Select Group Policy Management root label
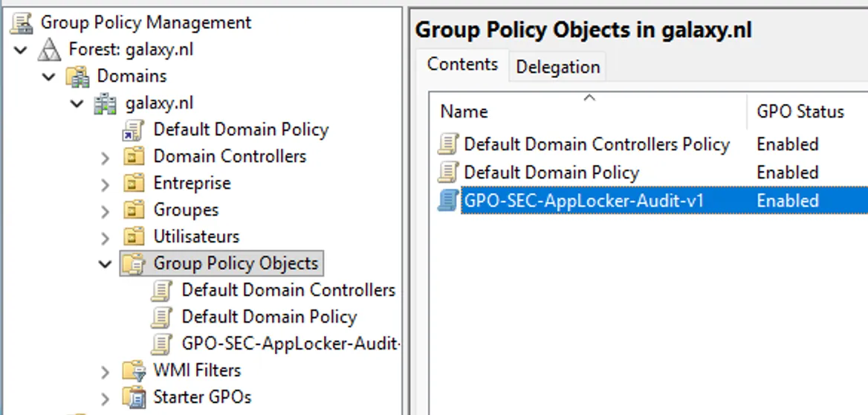The image size is (868, 415). [x=146, y=23]
